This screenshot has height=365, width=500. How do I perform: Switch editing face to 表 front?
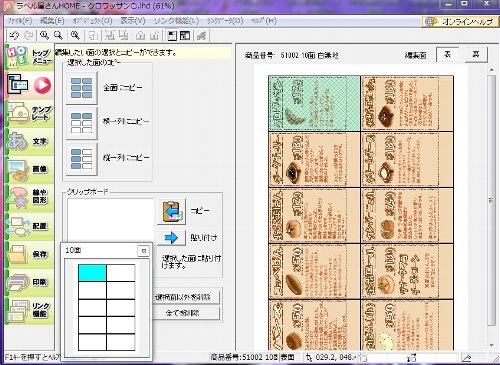(x=447, y=54)
